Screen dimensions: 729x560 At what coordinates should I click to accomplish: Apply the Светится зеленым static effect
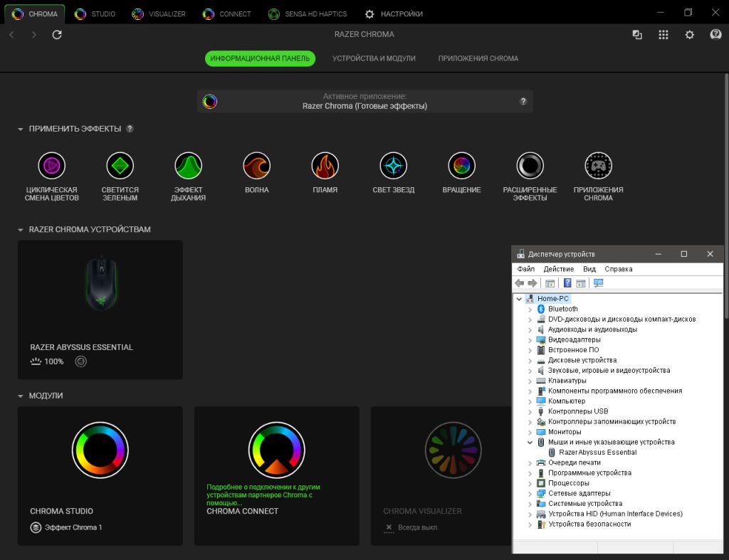point(120,166)
